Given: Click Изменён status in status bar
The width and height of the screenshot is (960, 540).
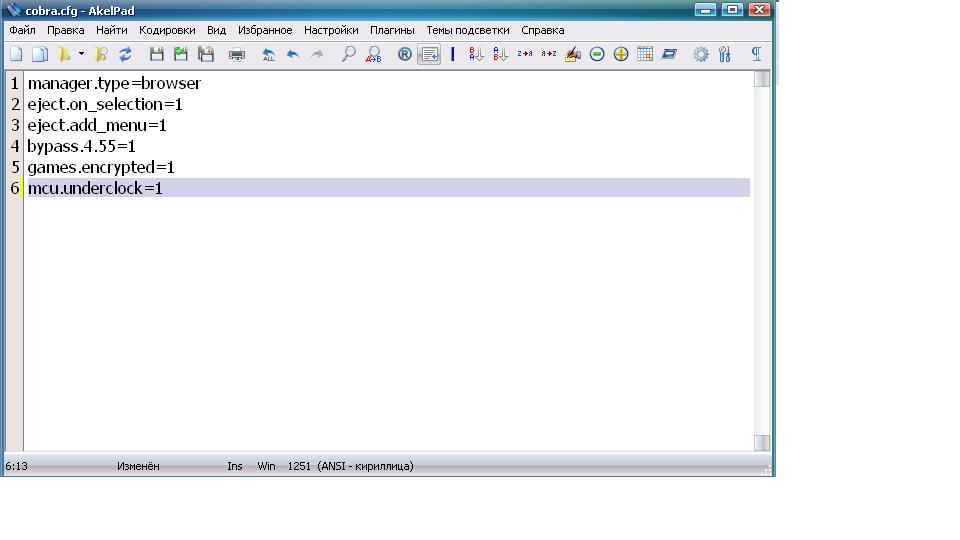Looking at the screenshot, I should click(x=138, y=466).
